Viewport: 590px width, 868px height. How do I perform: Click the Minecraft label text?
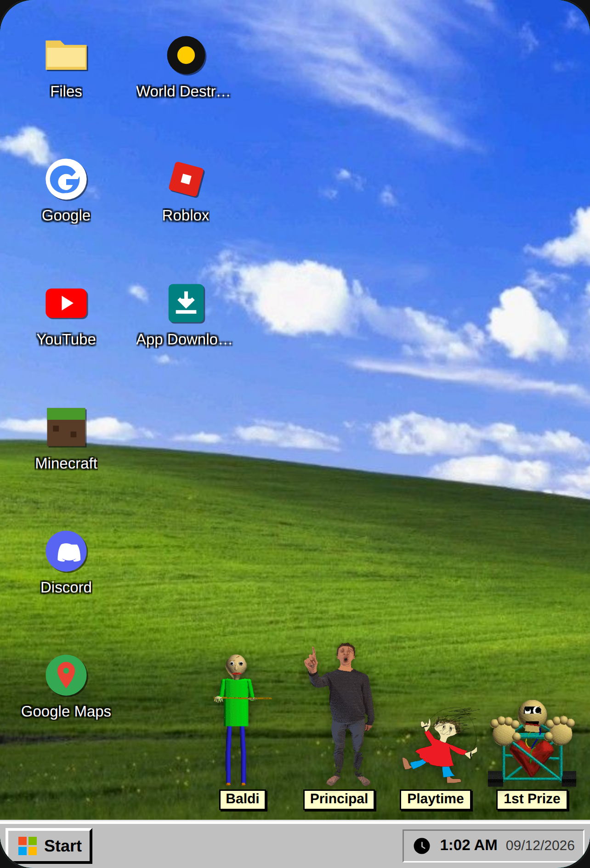66,463
